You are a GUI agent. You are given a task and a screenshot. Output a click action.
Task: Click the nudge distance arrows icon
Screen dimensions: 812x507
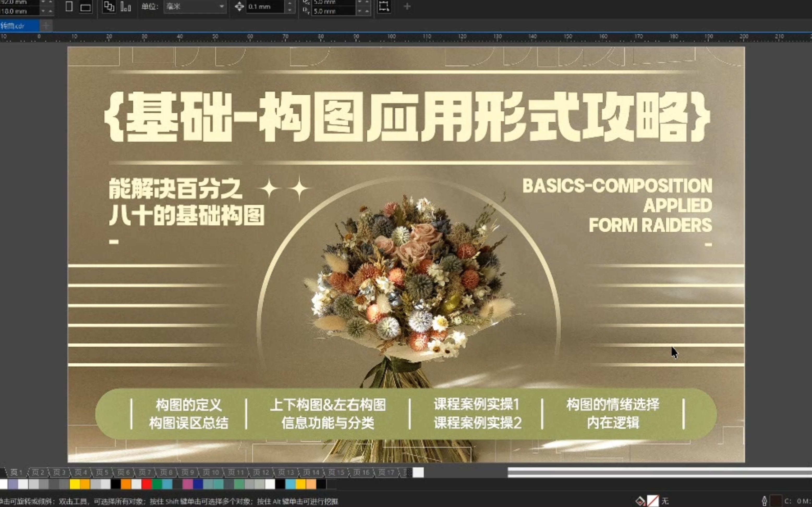click(x=239, y=7)
